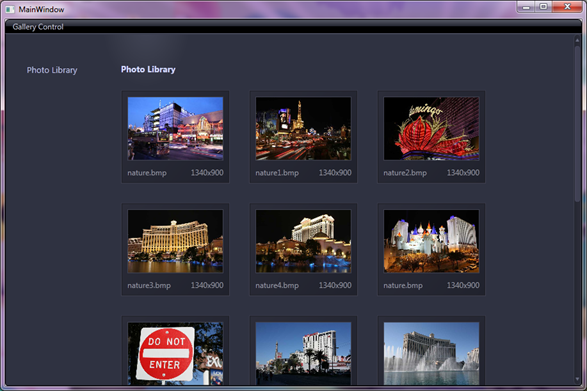The height and width of the screenshot is (391, 587).
Task: Open the nature1.bmp night strip thumbnail
Action: tap(303, 128)
